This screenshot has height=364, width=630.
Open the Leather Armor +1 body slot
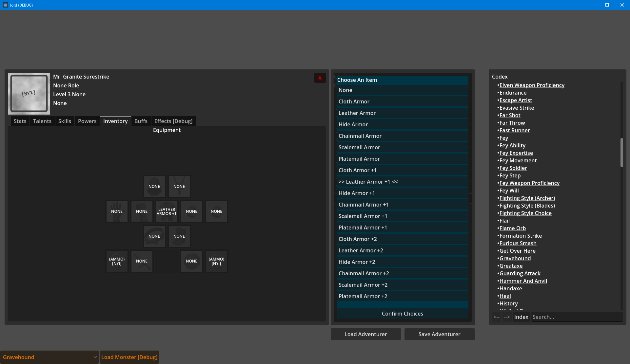[167, 211]
